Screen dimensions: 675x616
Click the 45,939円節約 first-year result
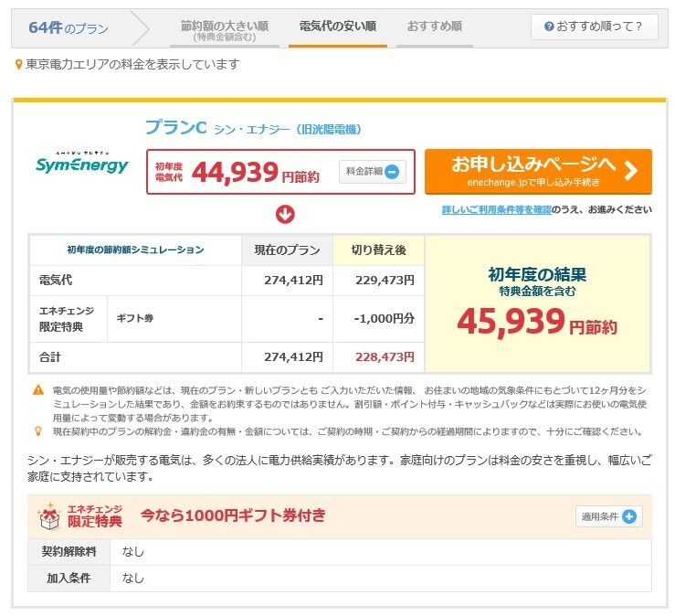537,322
